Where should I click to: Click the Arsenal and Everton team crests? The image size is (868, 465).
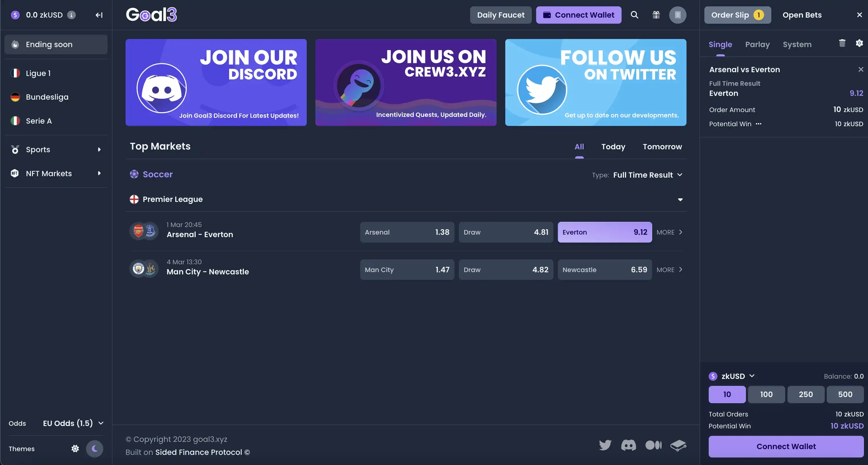click(x=144, y=231)
